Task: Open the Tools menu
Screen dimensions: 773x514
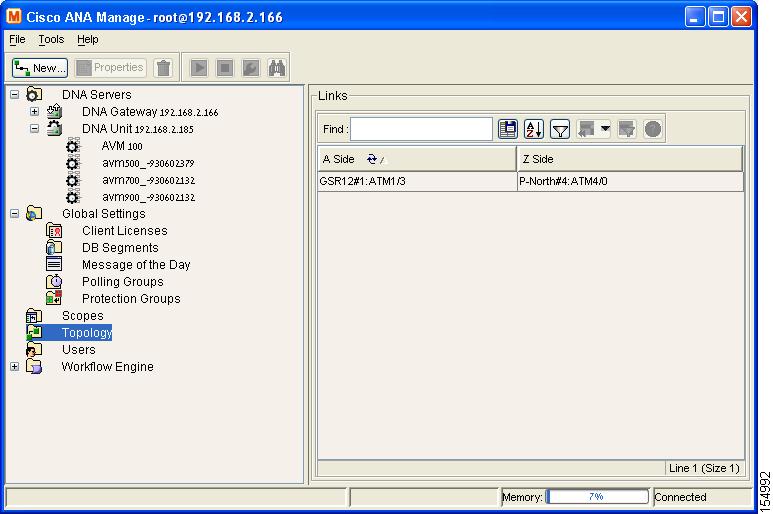Action: point(51,39)
